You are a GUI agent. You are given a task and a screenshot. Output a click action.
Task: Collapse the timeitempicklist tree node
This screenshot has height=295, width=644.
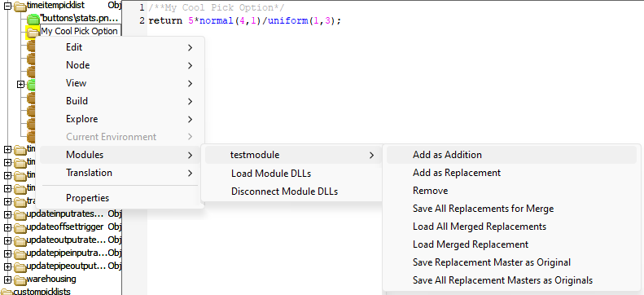point(7,6)
